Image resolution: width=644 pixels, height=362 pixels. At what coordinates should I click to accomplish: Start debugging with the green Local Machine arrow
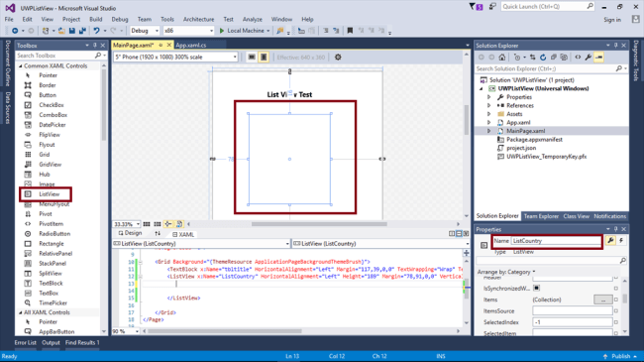coord(222,31)
